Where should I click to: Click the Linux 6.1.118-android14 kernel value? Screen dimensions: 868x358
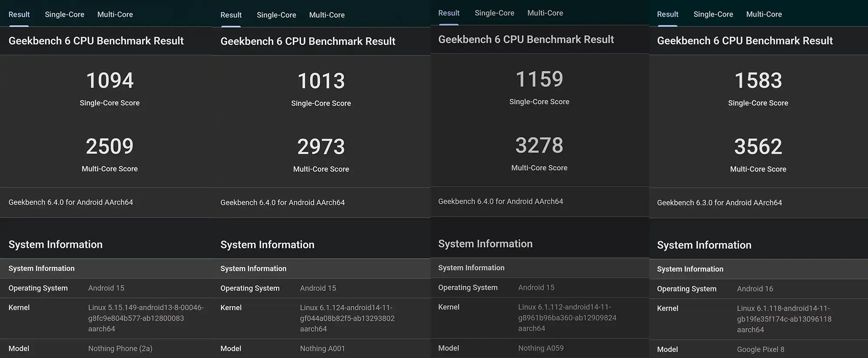tap(784, 319)
